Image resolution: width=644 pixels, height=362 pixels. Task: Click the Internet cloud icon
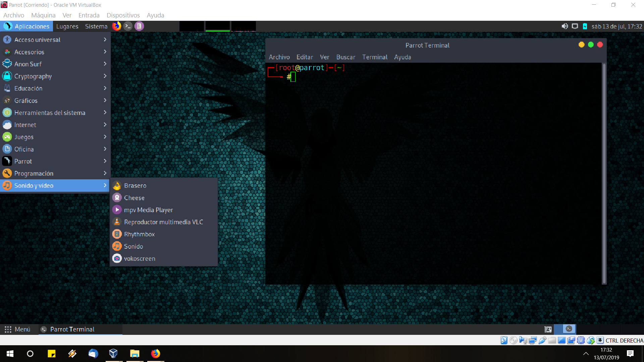[7, 125]
